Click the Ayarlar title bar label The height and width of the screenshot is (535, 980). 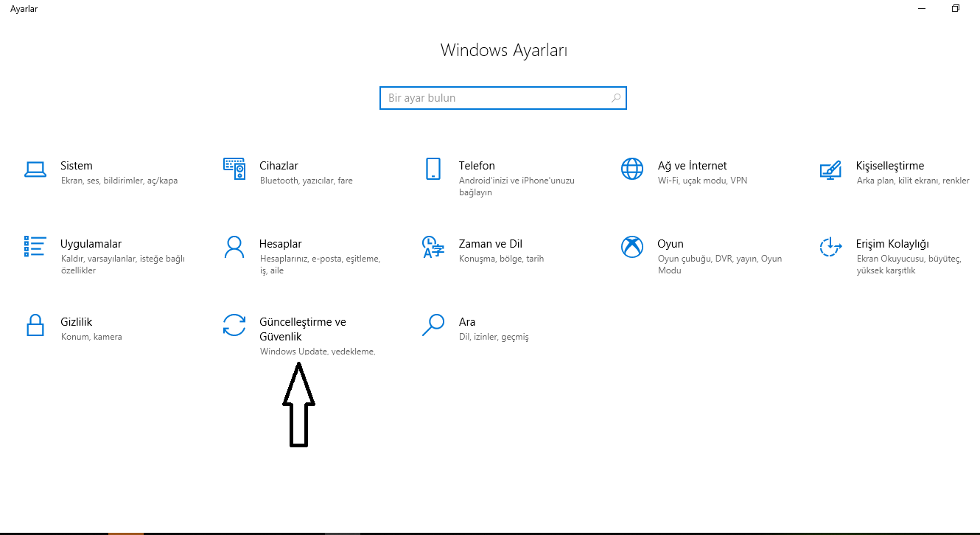click(24, 9)
